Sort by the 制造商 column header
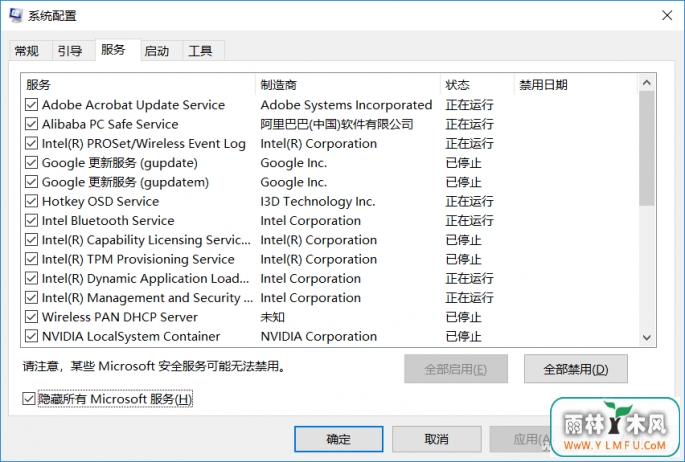The image size is (685, 462). [348, 84]
